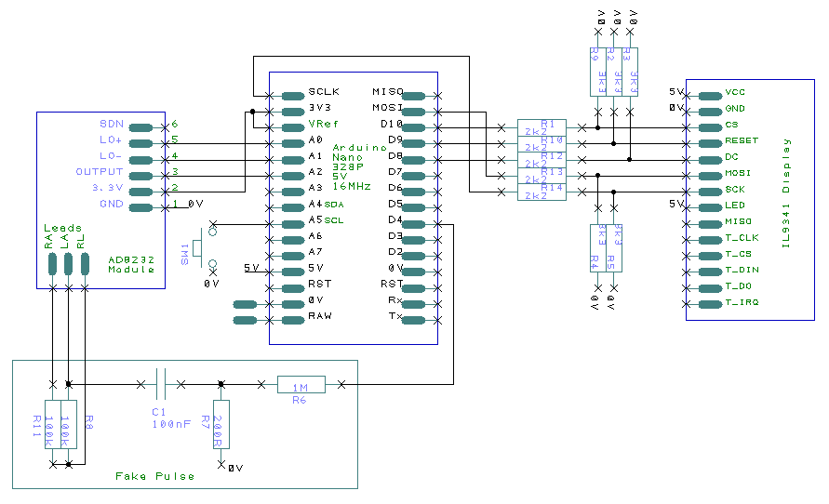Screen dimensions: 829x504
Task: Click the A2 pin label
Action: click(315, 172)
